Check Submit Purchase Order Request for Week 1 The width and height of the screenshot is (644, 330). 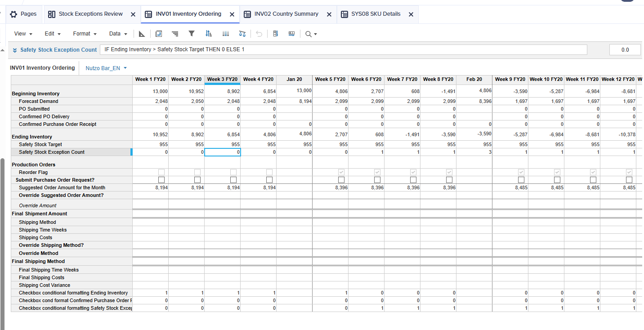pyautogui.click(x=161, y=180)
